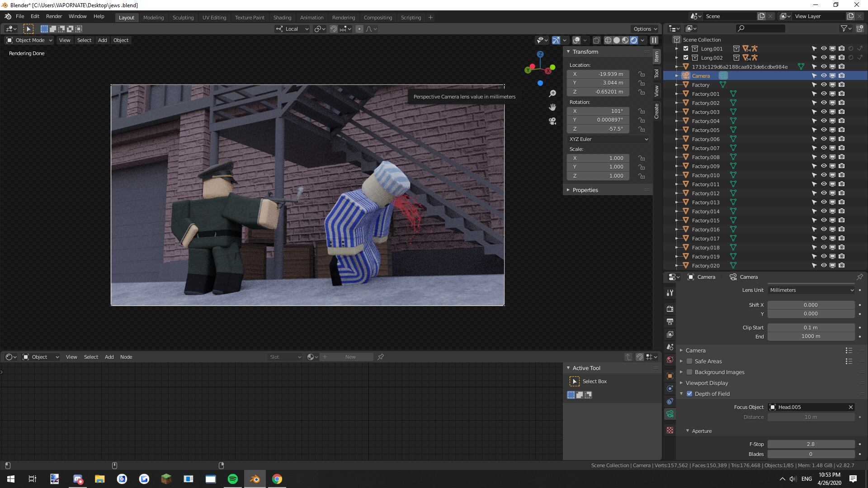Open the Render menu
This screenshot has height=488, width=868.
54,16
